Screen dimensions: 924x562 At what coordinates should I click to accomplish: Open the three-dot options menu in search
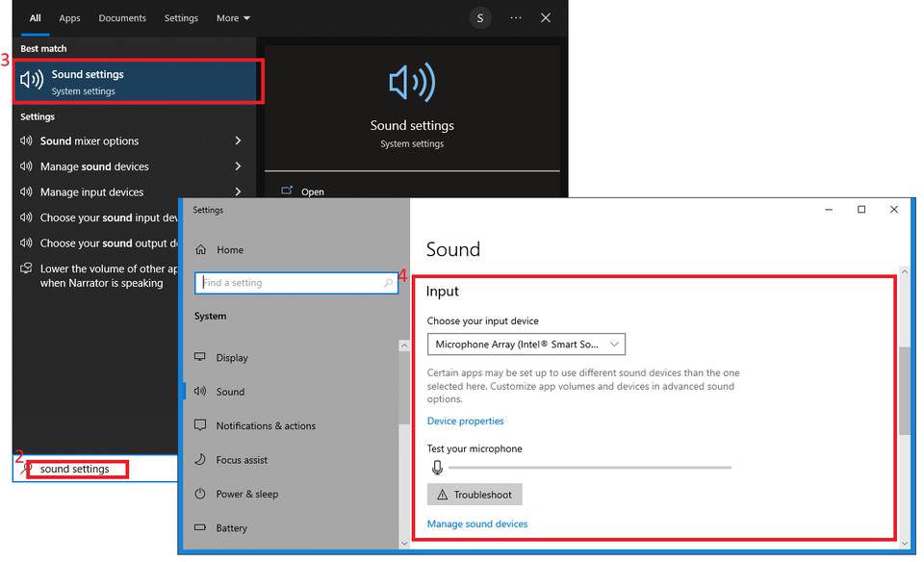pos(516,18)
